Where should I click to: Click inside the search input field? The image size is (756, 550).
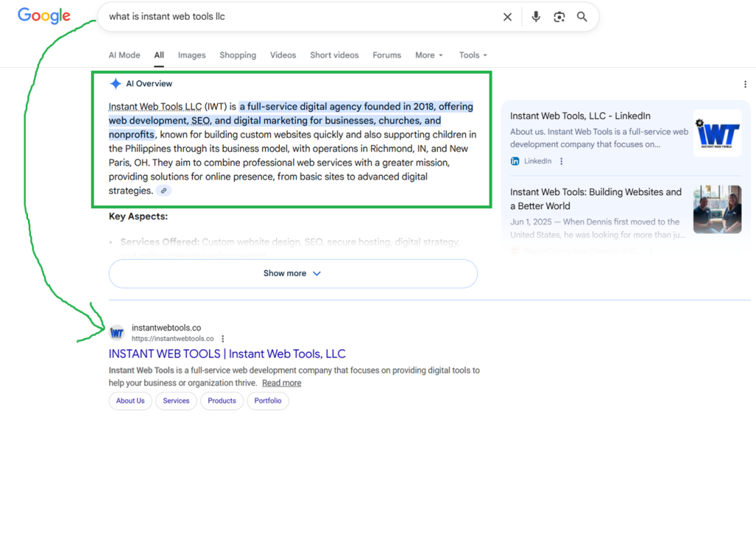295,16
